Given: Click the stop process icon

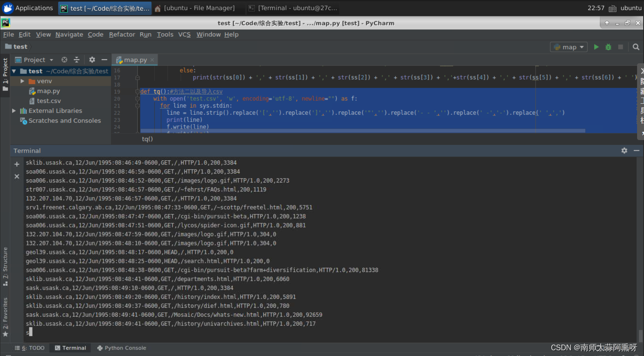Looking at the screenshot, I should 620,47.
